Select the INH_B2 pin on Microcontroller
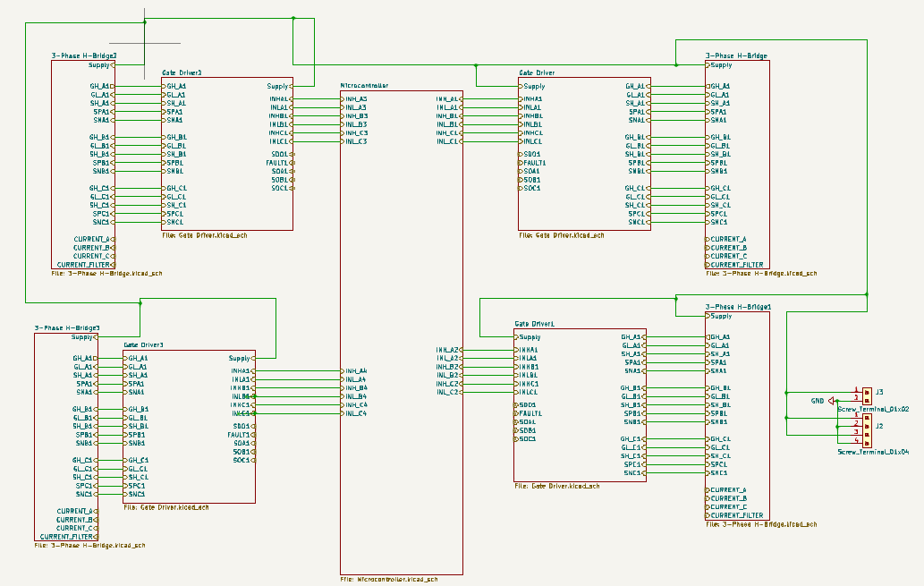 450,367
